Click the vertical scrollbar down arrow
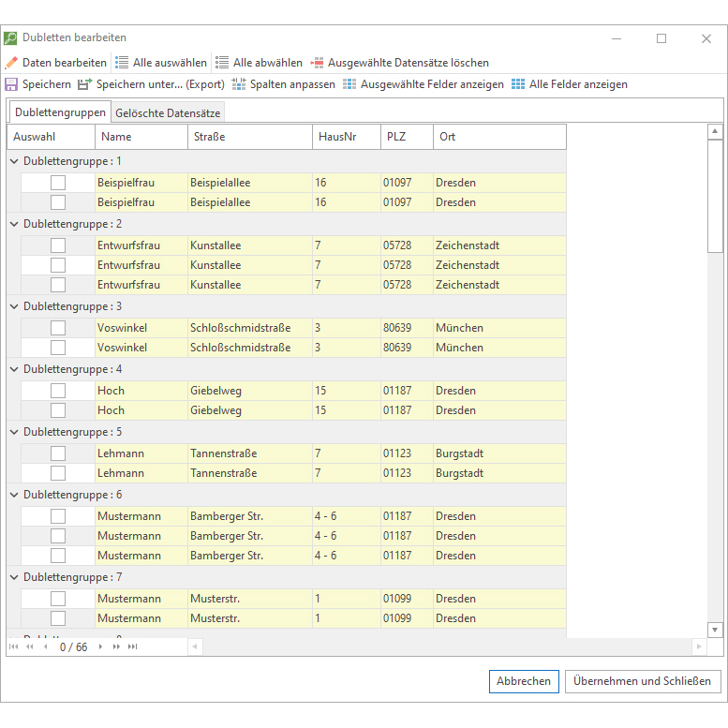Image resolution: width=728 pixels, height=728 pixels. [715, 630]
